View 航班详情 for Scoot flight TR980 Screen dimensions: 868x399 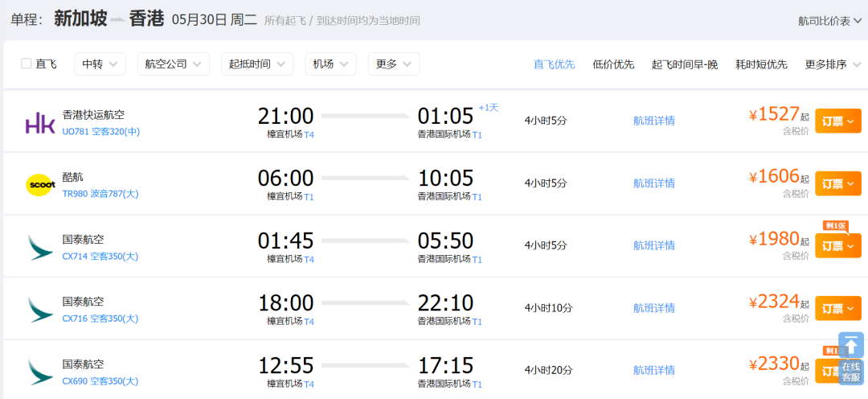point(653,183)
